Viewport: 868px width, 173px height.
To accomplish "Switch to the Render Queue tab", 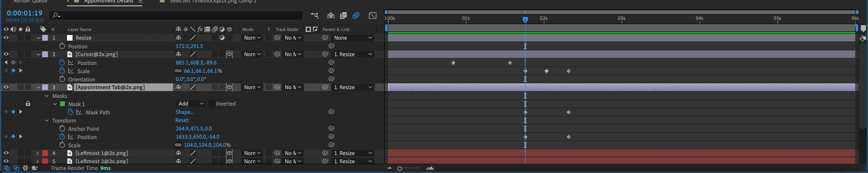I will coord(31,1).
